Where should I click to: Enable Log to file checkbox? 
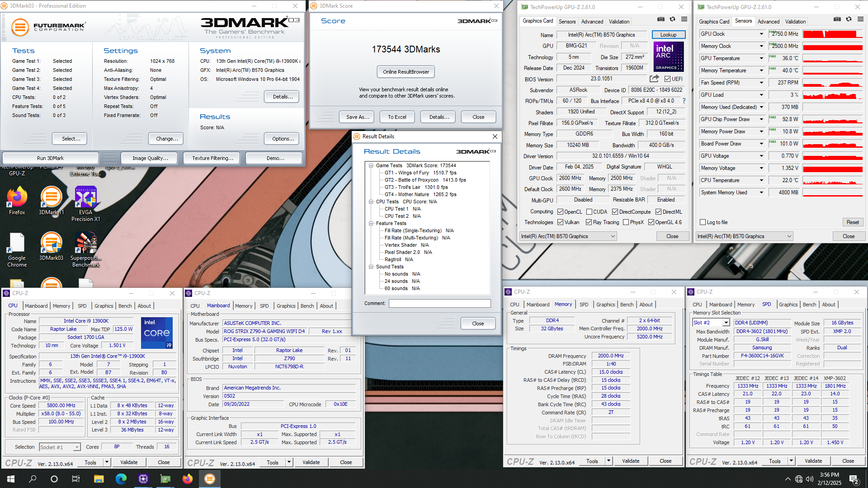[703, 222]
